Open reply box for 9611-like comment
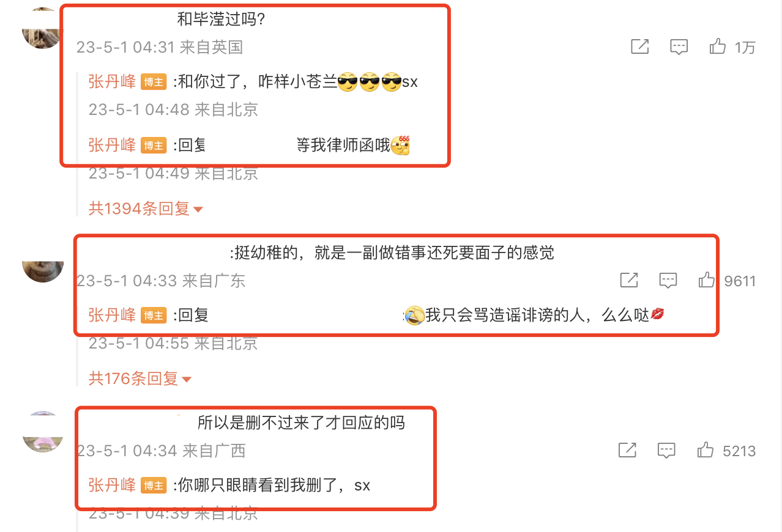Viewport: 782px width, 532px height. tap(668, 281)
